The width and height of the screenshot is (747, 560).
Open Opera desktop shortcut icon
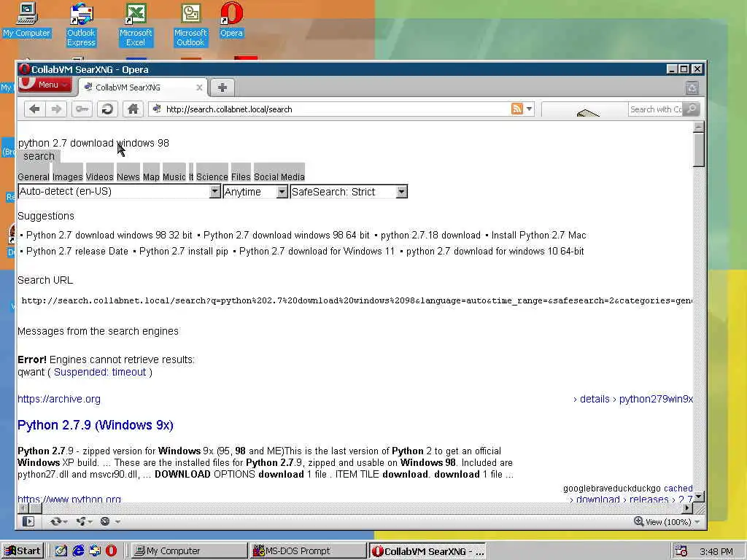[x=231, y=20]
